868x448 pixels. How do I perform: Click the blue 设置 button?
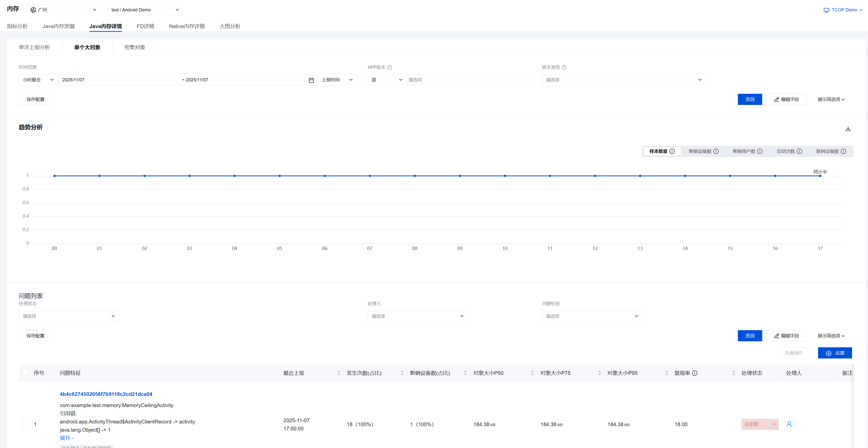[x=835, y=353]
